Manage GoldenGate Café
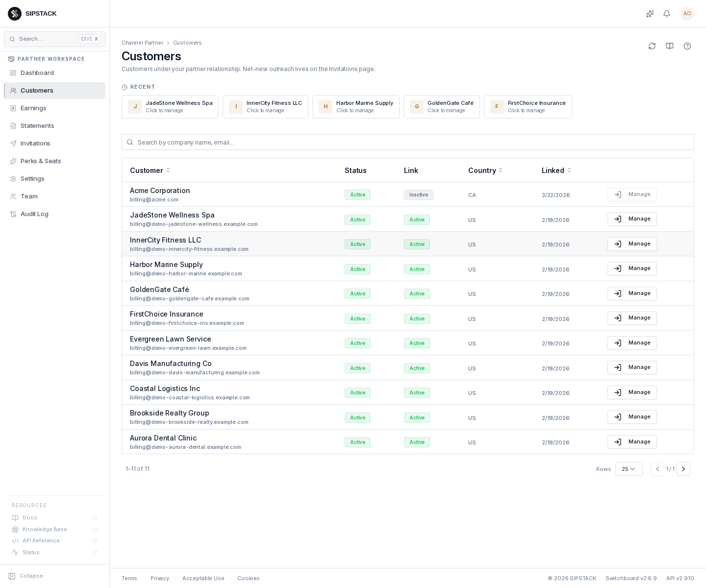This screenshot has width=706, height=588. (632, 294)
